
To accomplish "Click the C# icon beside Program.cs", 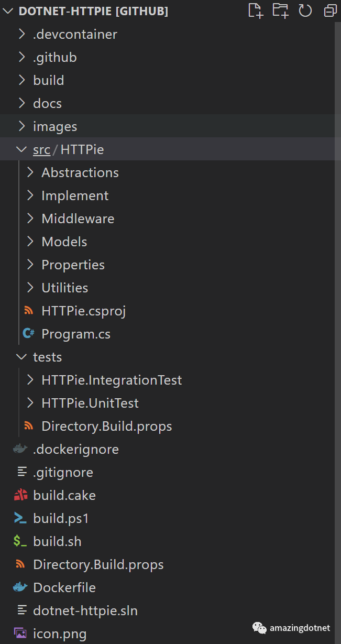I will tap(28, 334).
